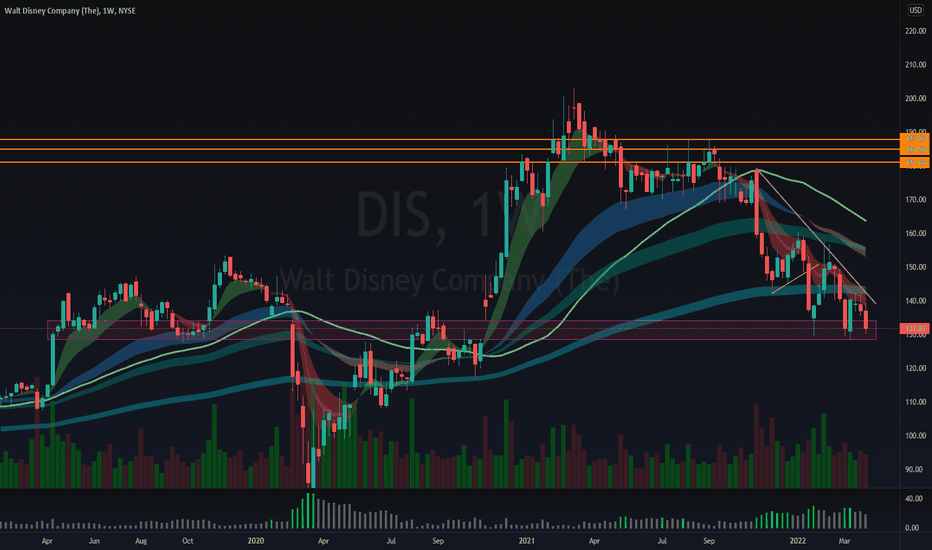Select the 100.00 price axis label

pyautogui.click(x=915, y=436)
